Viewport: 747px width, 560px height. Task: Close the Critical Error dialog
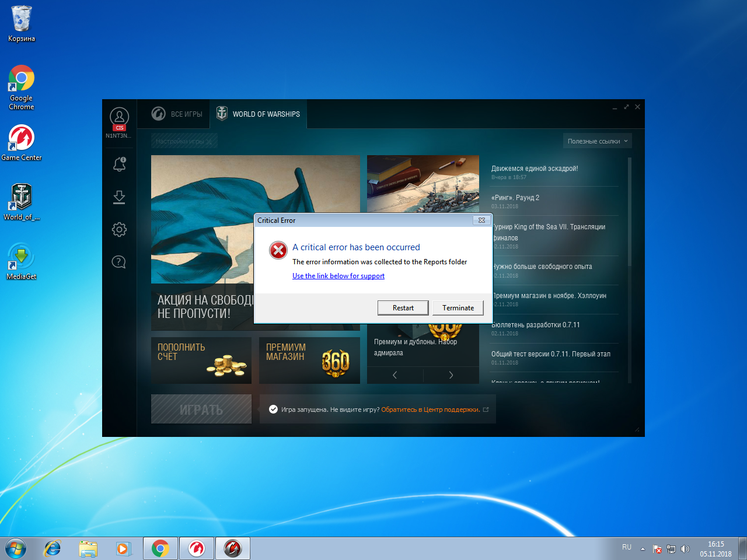click(481, 220)
